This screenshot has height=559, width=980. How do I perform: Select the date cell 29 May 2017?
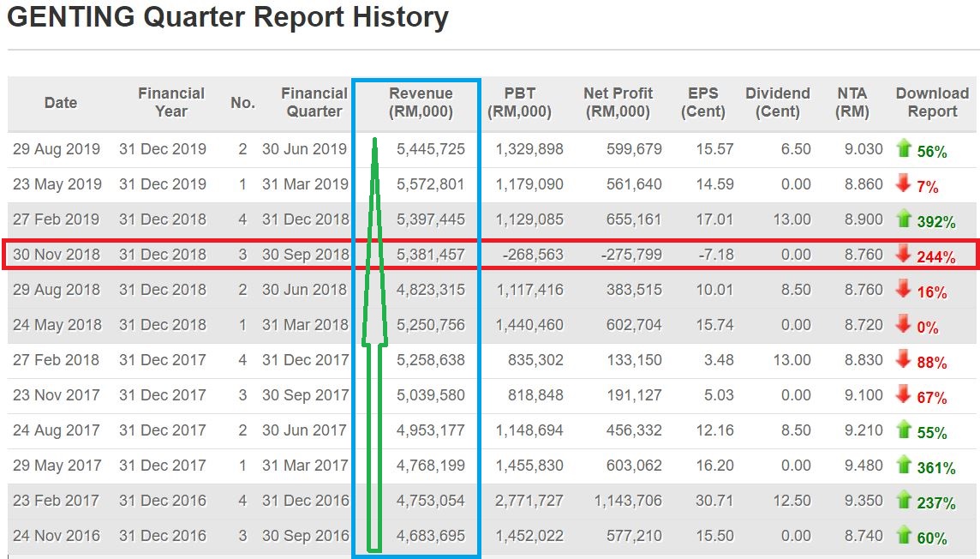[57, 465]
